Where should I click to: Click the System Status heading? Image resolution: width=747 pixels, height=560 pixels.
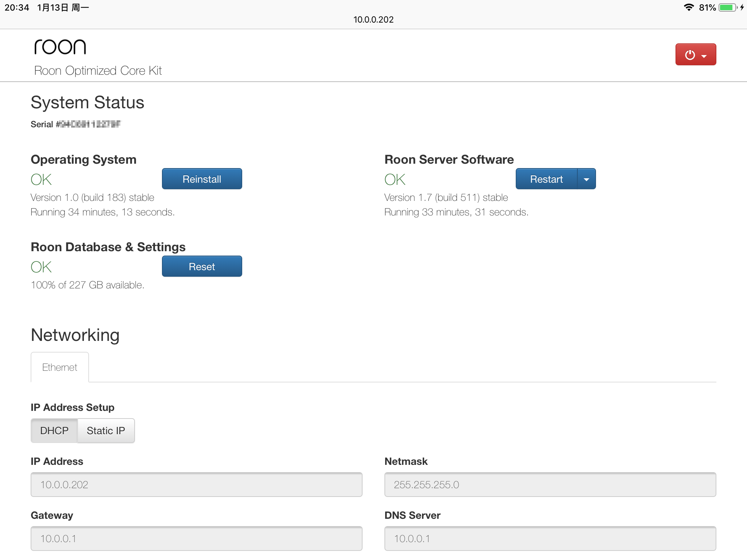[88, 102]
